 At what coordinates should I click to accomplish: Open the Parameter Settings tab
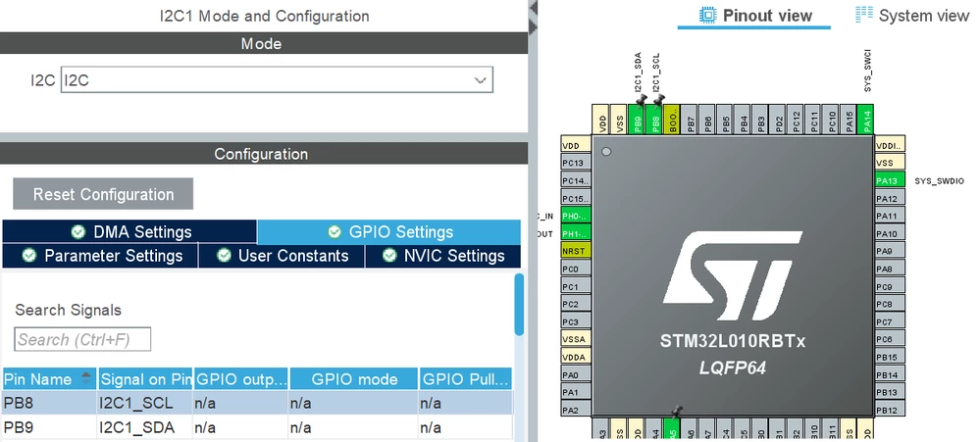pos(100,256)
